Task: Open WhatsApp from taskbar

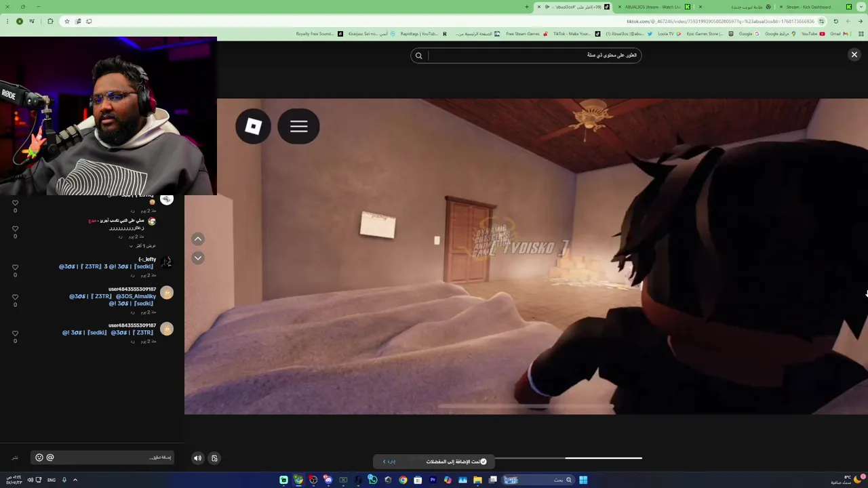Action: point(373,480)
